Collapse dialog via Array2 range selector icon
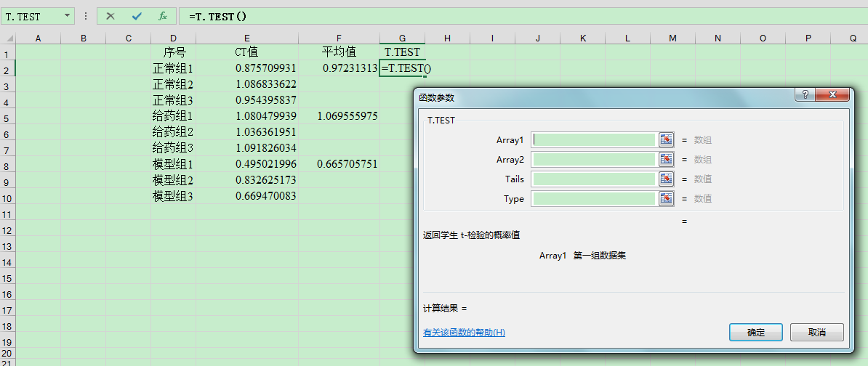 pyautogui.click(x=666, y=159)
